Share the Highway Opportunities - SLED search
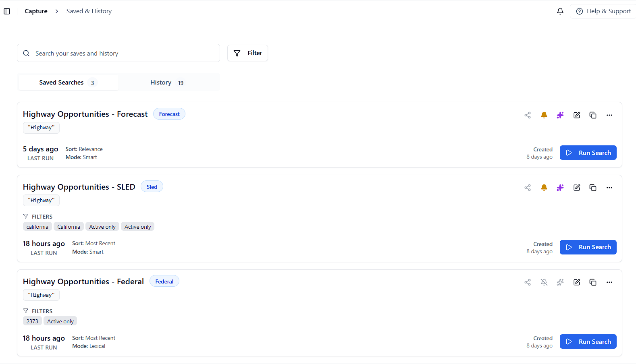This screenshot has width=636, height=364. [x=528, y=188]
